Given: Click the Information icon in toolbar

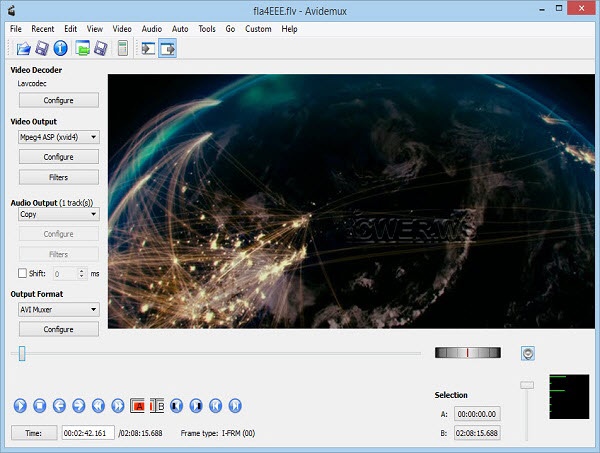Looking at the screenshot, I should coord(60,47).
